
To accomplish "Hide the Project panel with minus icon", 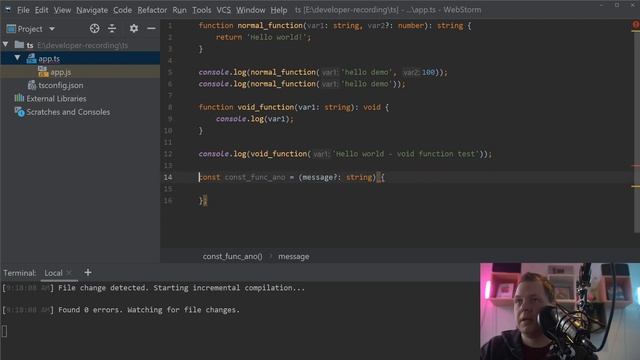I will 151,29.
